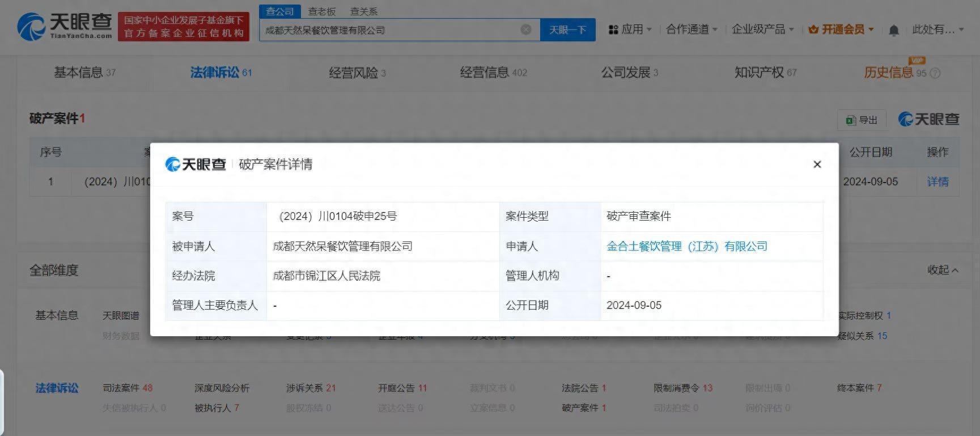Image resolution: width=980 pixels, height=436 pixels.
Task: Close the 破产案件详情 dialog
Action: (x=817, y=164)
